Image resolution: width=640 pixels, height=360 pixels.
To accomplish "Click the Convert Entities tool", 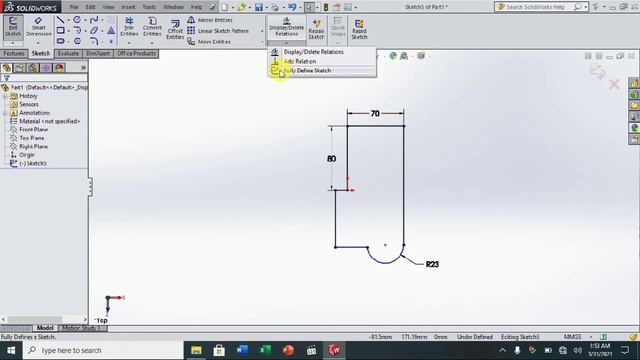I will point(152,27).
